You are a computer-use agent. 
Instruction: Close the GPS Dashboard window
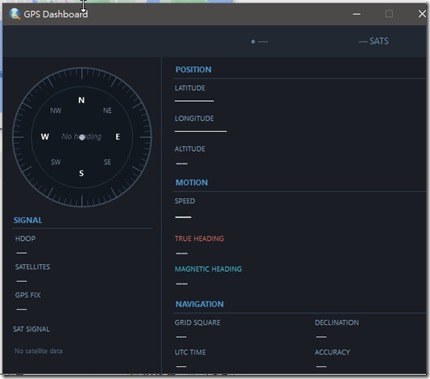point(422,14)
